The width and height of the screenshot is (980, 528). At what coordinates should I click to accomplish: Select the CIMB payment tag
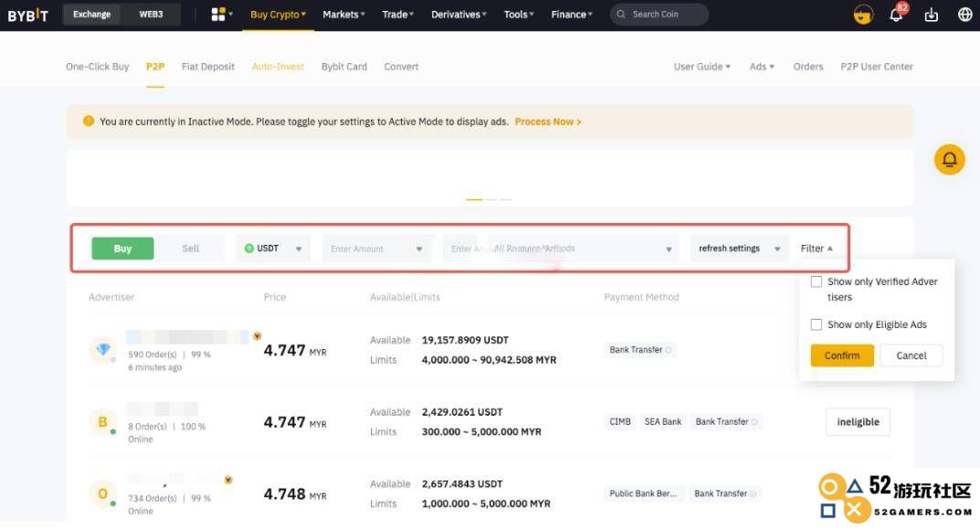[x=620, y=422]
